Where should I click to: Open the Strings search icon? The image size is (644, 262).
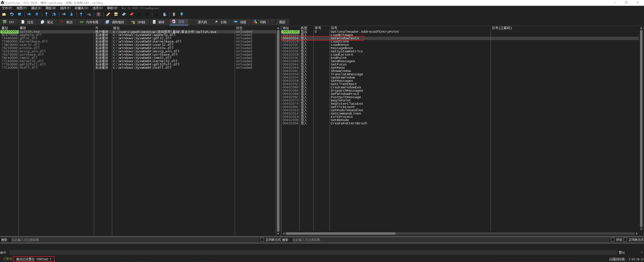point(157,14)
